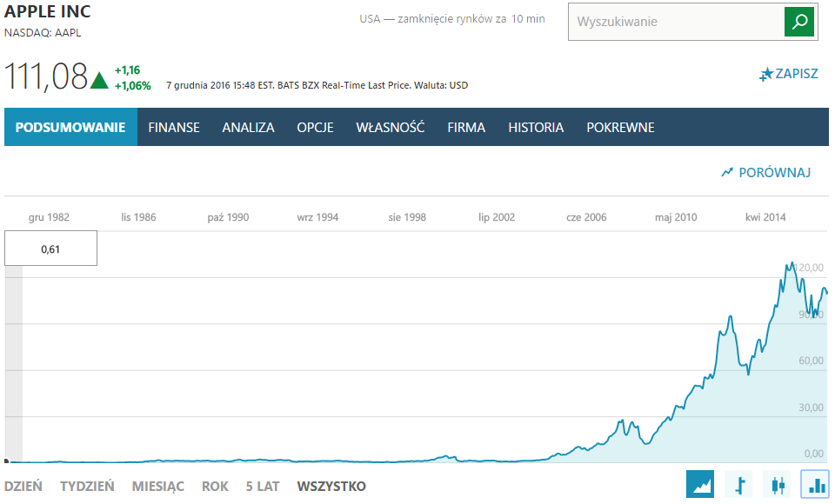Select the 5 LAT time range

[x=263, y=486]
